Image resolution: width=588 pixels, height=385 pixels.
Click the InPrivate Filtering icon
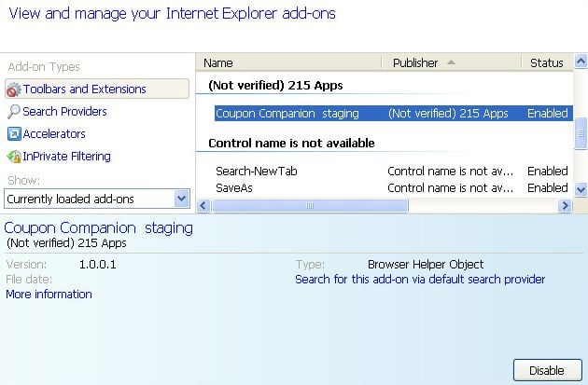14,157
